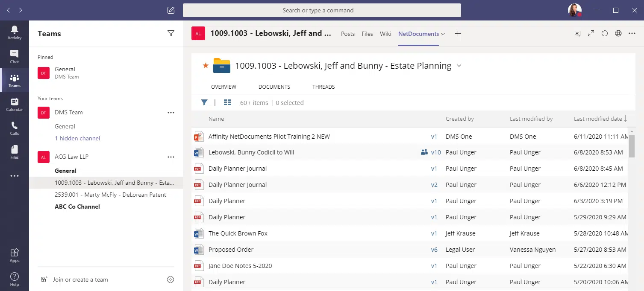Open the profile avatar picture
This screenshot has height=291, width=644.
point(574,10)
